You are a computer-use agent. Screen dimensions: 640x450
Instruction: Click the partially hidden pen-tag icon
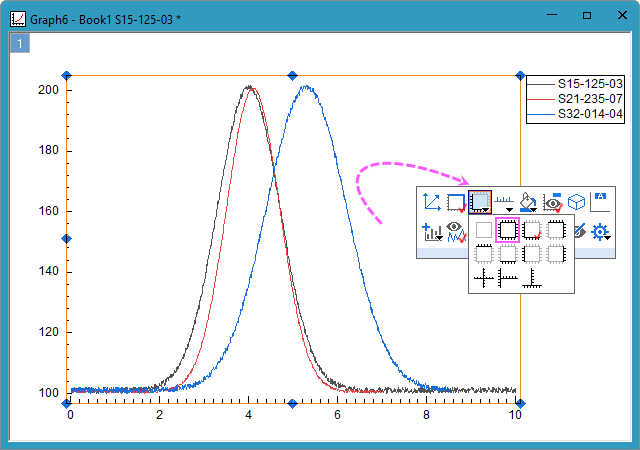click(x=580, y=232)
